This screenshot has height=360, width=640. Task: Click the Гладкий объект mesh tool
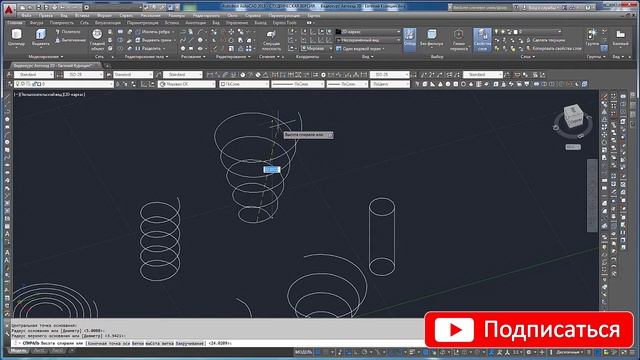(x=97, y=39)
